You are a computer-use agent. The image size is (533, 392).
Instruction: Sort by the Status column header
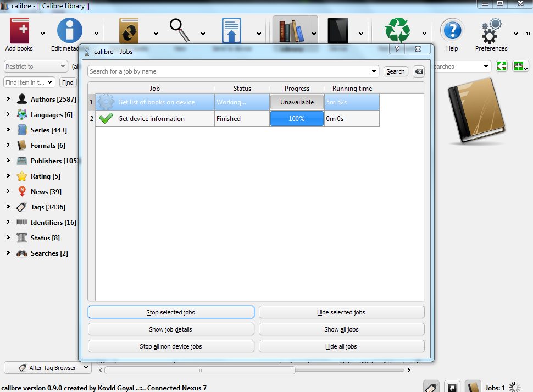click(242, 88)
